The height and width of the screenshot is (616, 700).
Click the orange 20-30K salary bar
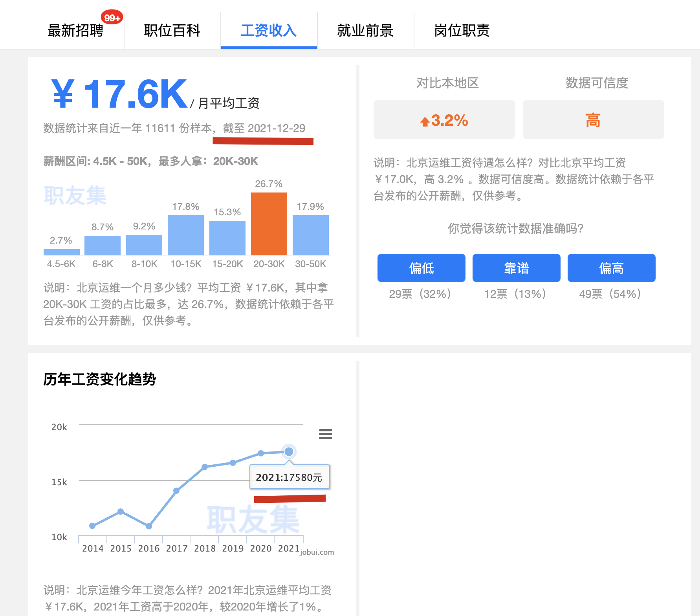click(269, 224)
